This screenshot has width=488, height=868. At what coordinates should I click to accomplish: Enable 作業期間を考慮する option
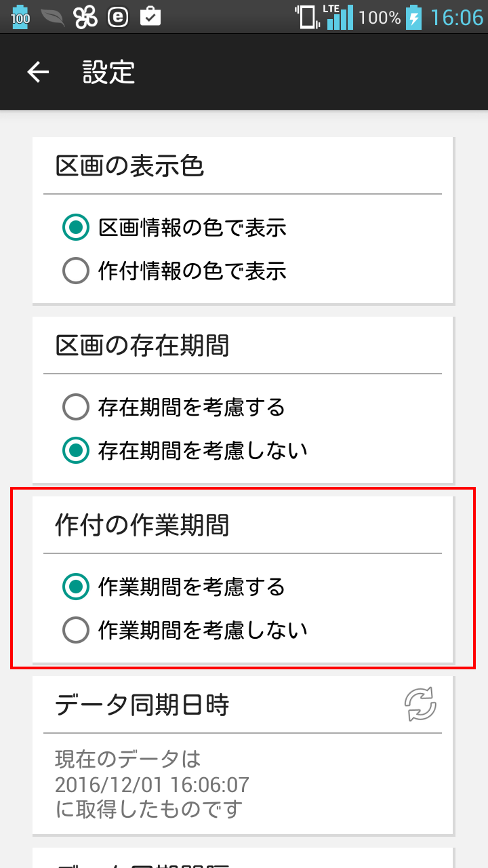click(76, 587)
